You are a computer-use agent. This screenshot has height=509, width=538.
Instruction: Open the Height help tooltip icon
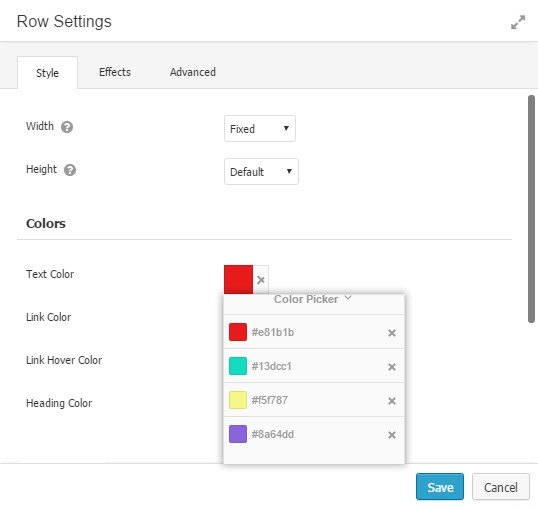(x=70, y=170)
